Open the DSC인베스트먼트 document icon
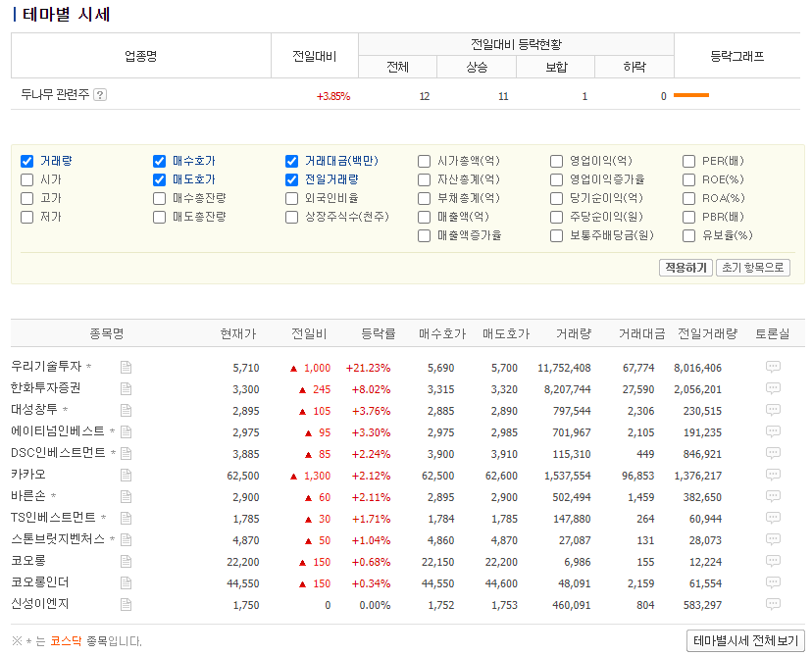 point(126,454)
